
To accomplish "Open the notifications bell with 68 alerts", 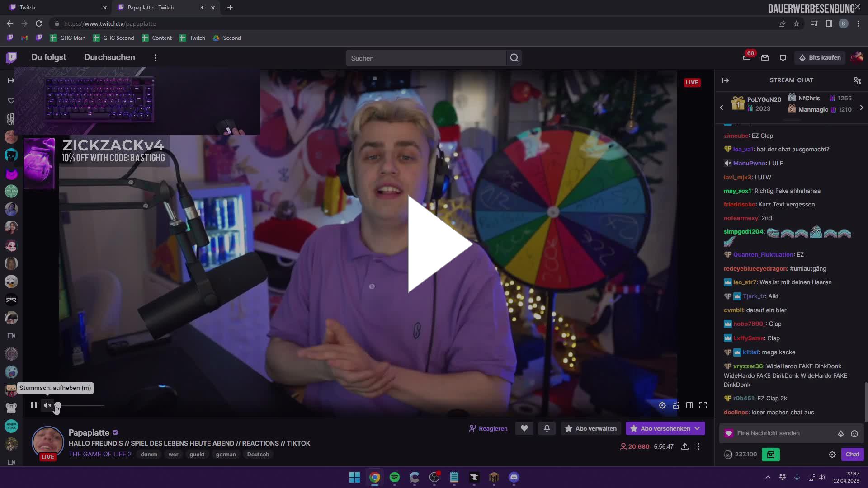I will (x=747, y=57).
